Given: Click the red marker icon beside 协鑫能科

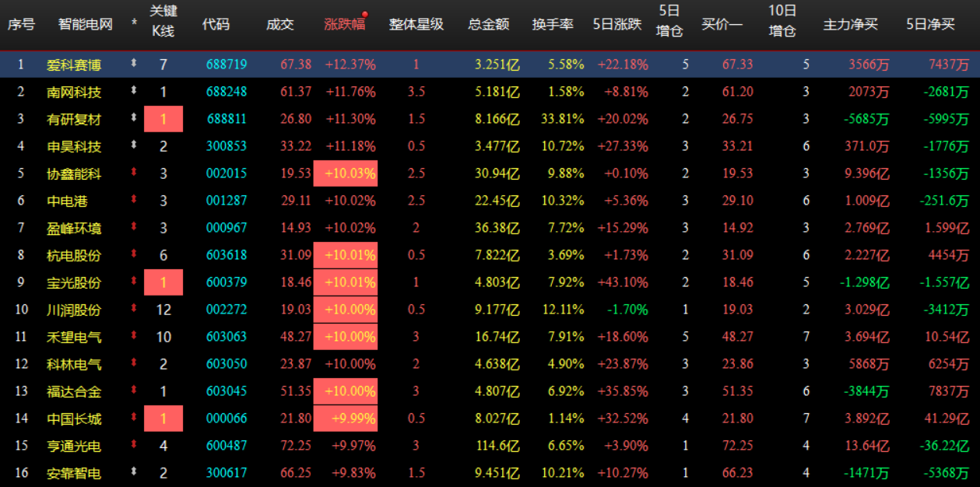Looking at the screenshot, I should [x=134, y=173].
